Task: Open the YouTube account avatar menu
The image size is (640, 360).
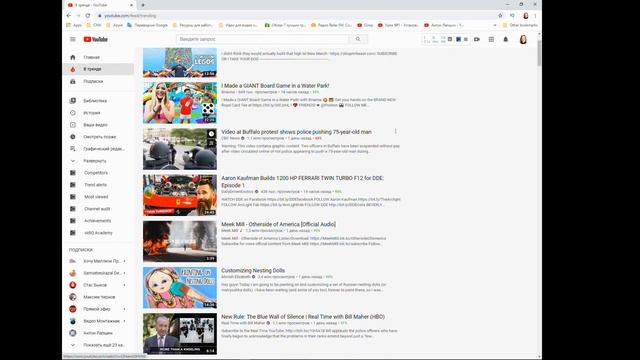Action: click(x=523, y=39)
